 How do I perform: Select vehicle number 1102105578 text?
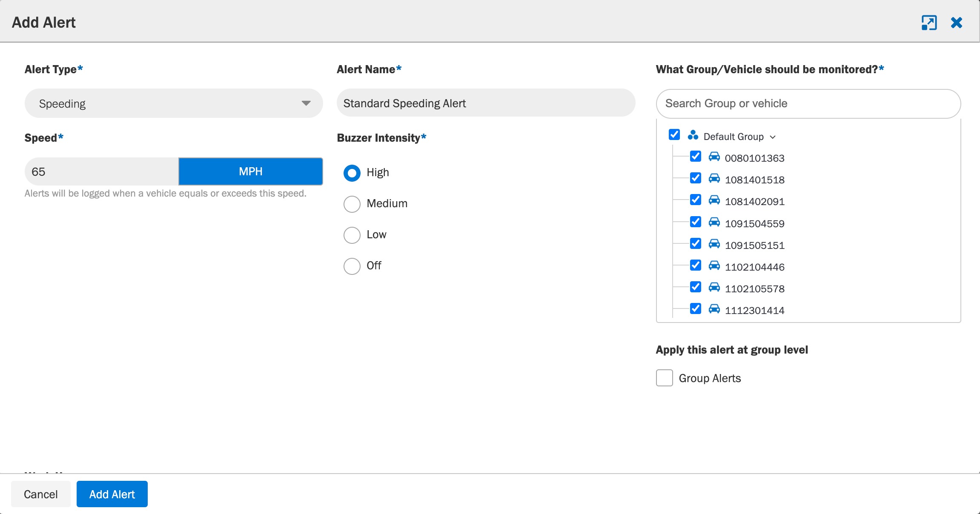(755, 289)
